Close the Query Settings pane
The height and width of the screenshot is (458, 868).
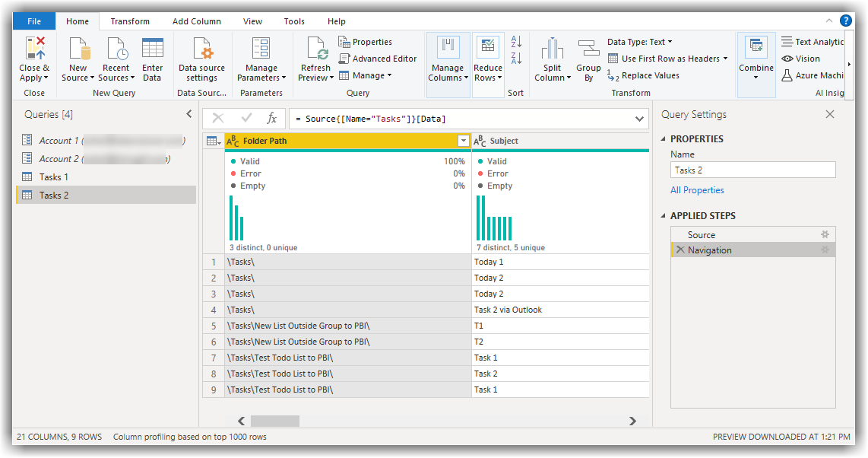pos(829,114)
